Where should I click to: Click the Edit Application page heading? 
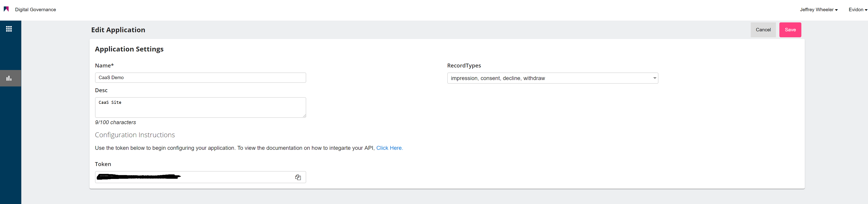[x=118, y=30]
